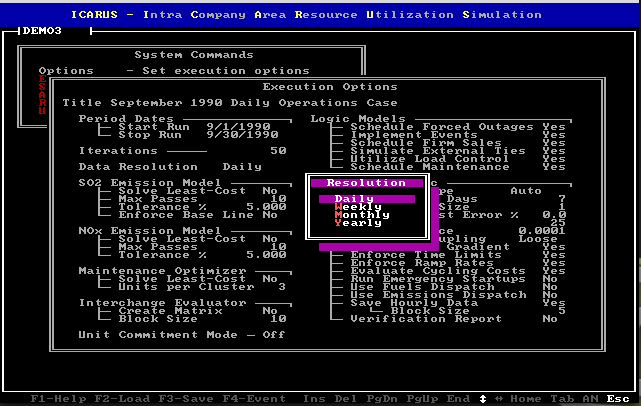Viewport: 641px width, 406px height.
Task: Pick Monthly in the Resolution menu
Action: tap(362, 215)
